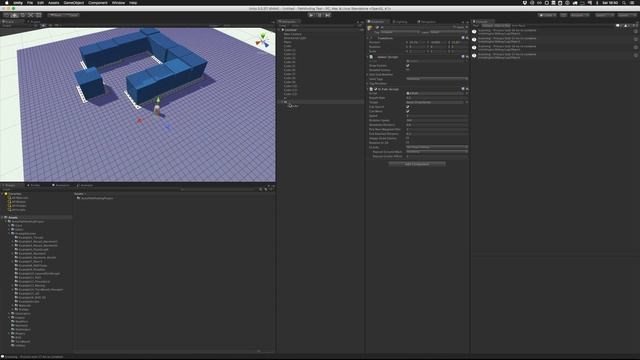Click the Inspector panel lock icon

463,22
